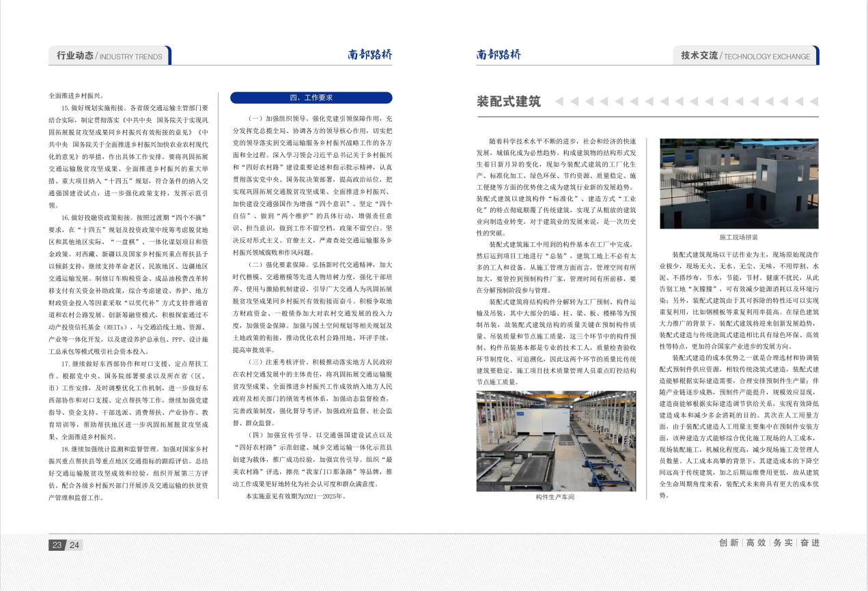Image resolution: width=868 pixels, height=591 pixels.
Task: Click the paragraph starting 16.做好投融资政策衔接
Action: point(129,285)
